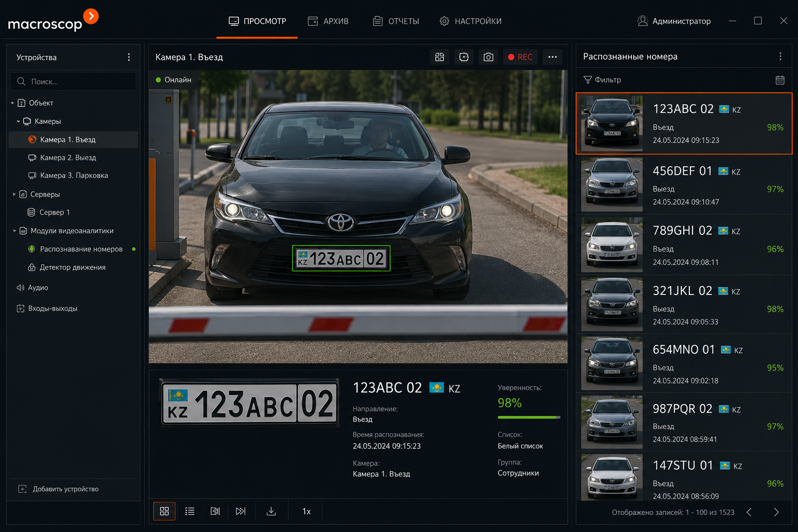The height and width of the screenshot is (532, 798).
Task: Click the device search field
Action: 73,82
